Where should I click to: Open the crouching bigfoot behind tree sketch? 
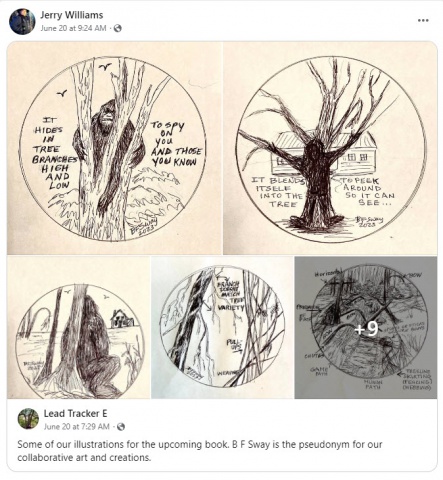point(79,327)
